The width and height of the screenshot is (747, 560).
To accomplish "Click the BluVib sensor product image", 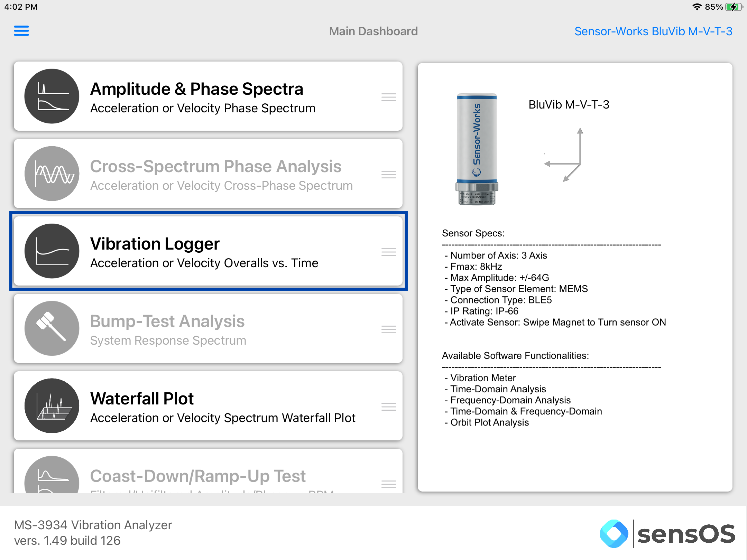I will click(x=477, y=149).
